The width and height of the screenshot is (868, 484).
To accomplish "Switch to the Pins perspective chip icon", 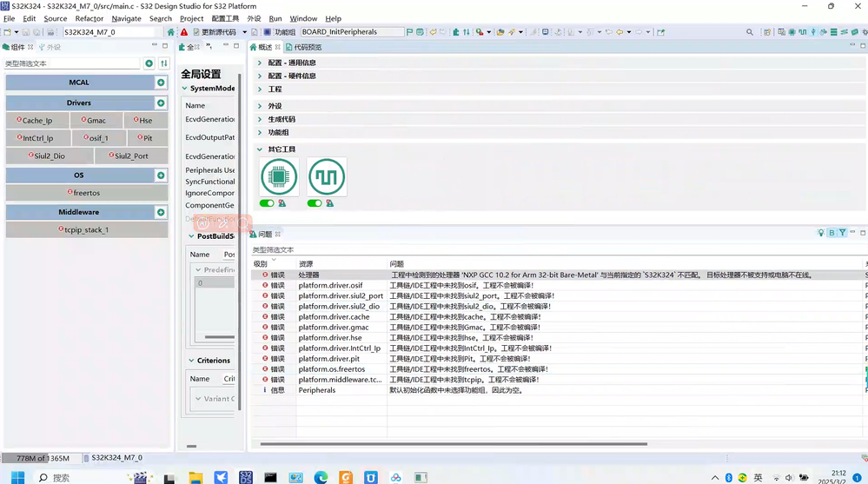I will 792,32.
